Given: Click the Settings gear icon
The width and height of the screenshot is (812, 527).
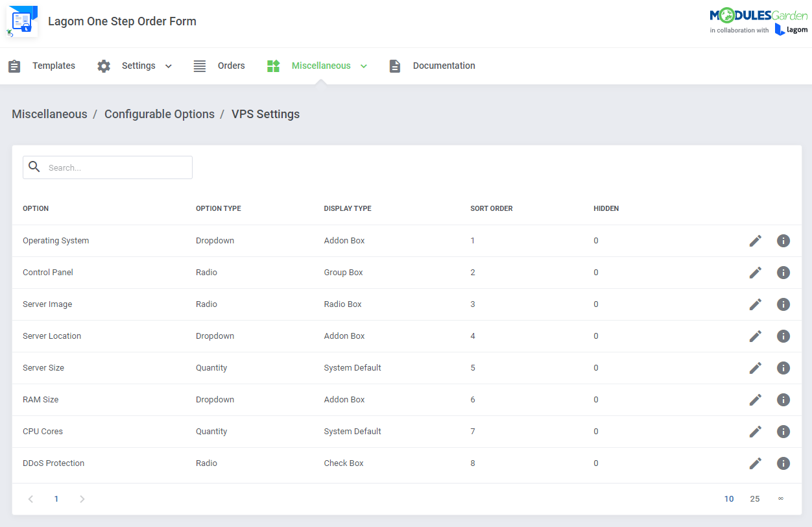Looking at the screenshot, I should pyautogui.click(x=104, y=66).
